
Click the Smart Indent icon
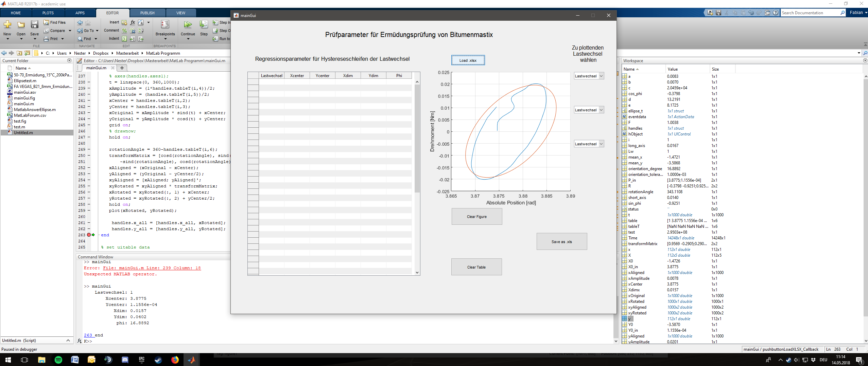point(124,39)
